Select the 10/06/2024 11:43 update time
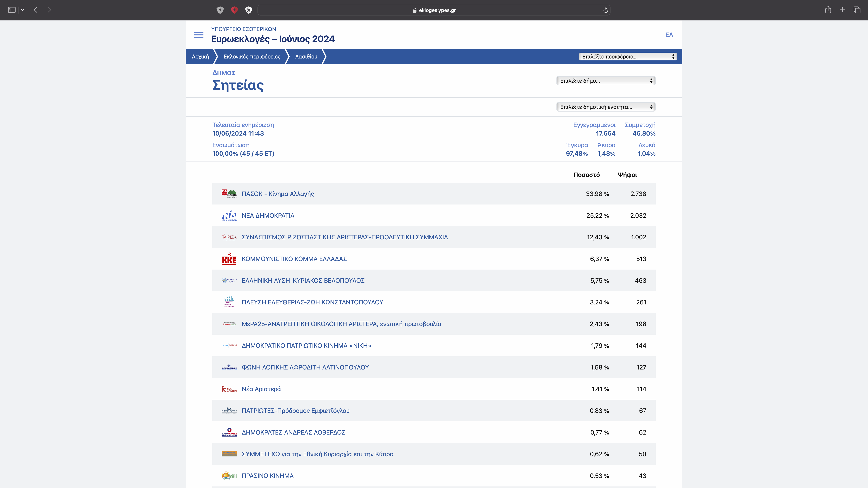This screenshot has height=488, width=868. tap(238, 133)
